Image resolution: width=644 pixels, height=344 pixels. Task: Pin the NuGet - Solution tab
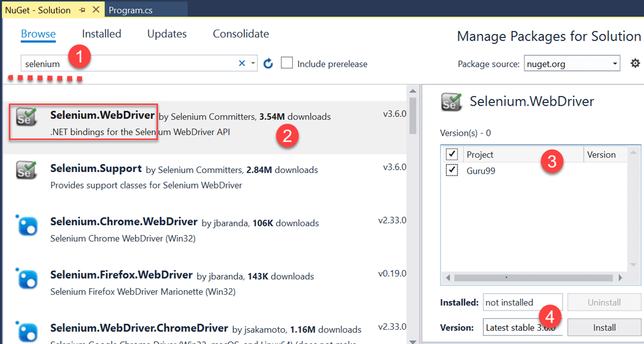click(x=82, y=10)
